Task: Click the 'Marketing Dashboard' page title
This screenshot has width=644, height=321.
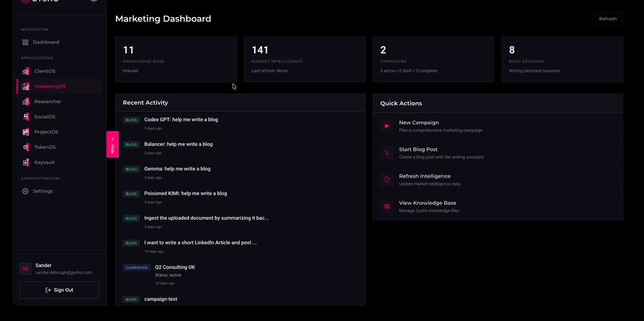Action: tap(163, 19)
